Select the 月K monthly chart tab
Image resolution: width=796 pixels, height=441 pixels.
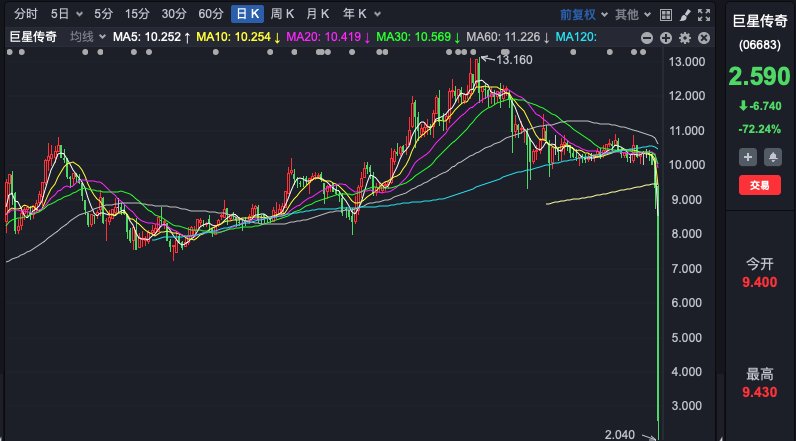318,14
